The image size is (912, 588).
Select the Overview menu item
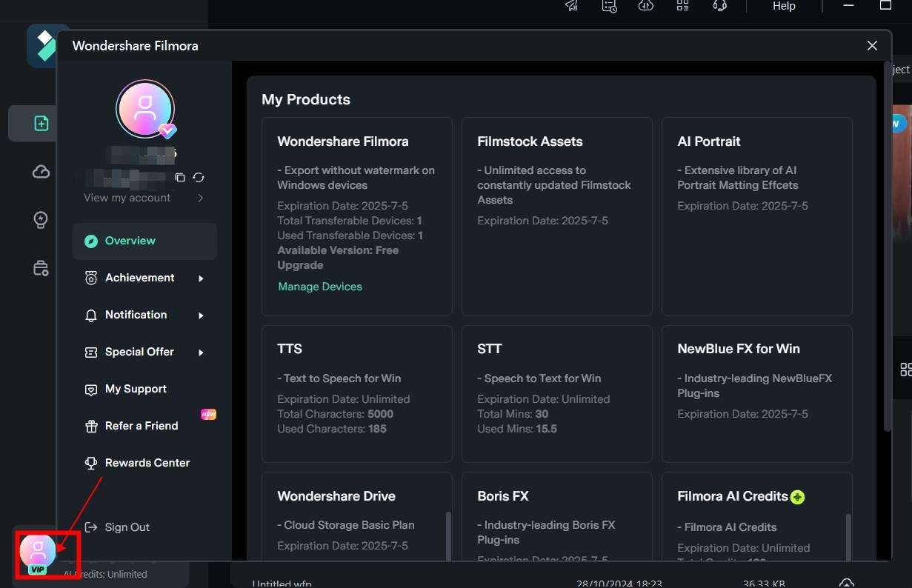pyautogui.click(x=130, y=241)
